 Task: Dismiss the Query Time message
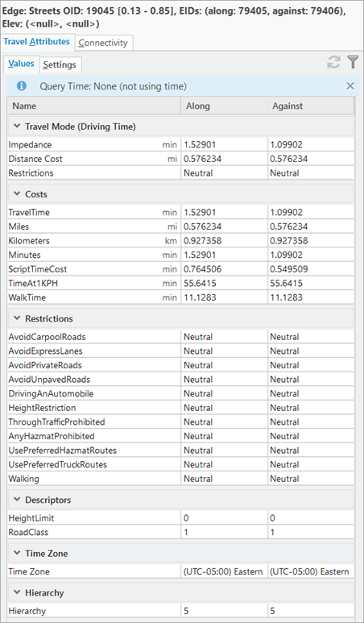point(350,85)
